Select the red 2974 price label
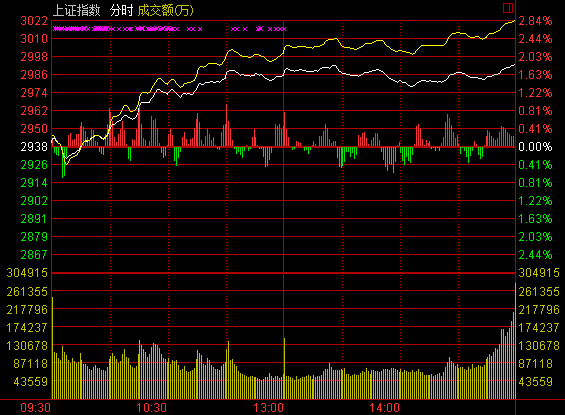 click(x=34, y=93)
